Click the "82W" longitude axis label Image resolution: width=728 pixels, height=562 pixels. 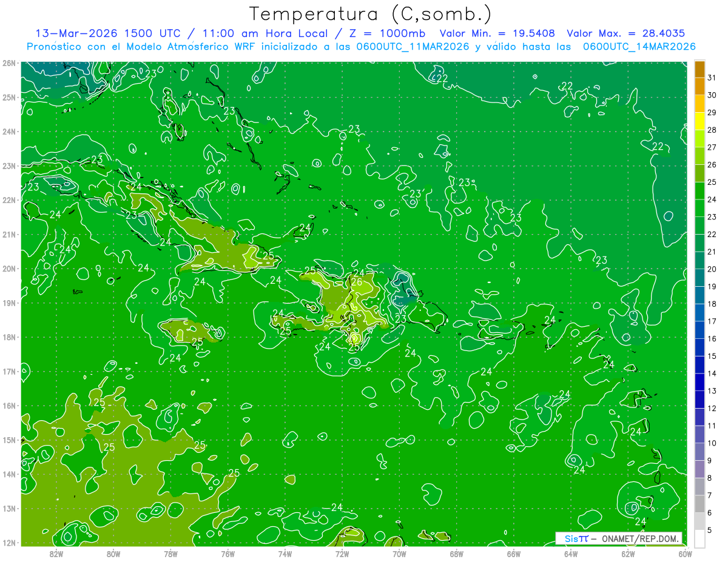point(56,554)
